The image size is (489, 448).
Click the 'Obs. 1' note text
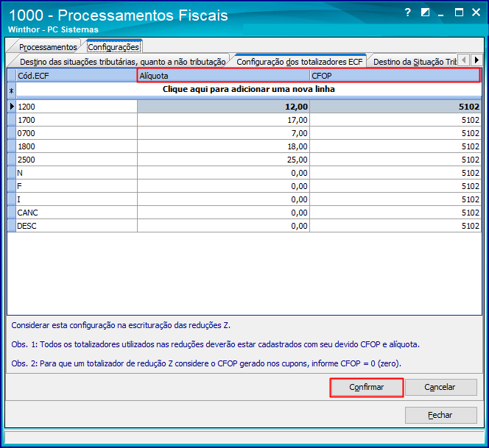pyautogui.click(x=216, y=344)
